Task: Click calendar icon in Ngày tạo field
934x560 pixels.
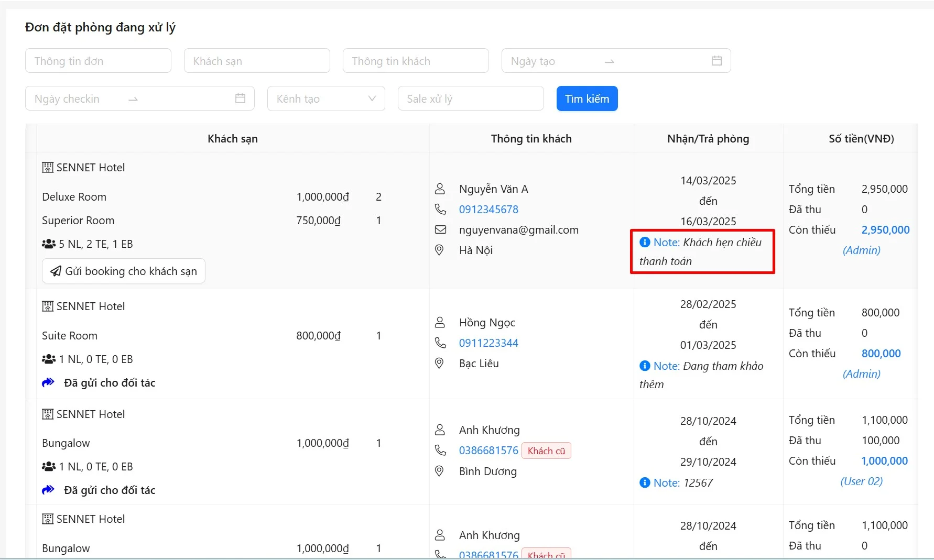Action: 716,61
